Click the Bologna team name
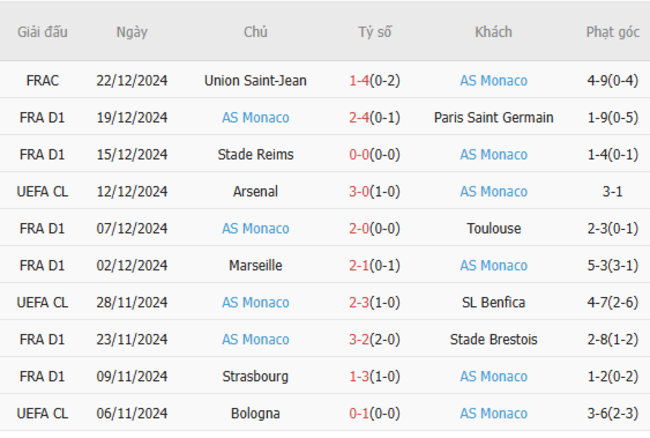The width and height of the screenshot is (650, 438). tap(255, 413)
